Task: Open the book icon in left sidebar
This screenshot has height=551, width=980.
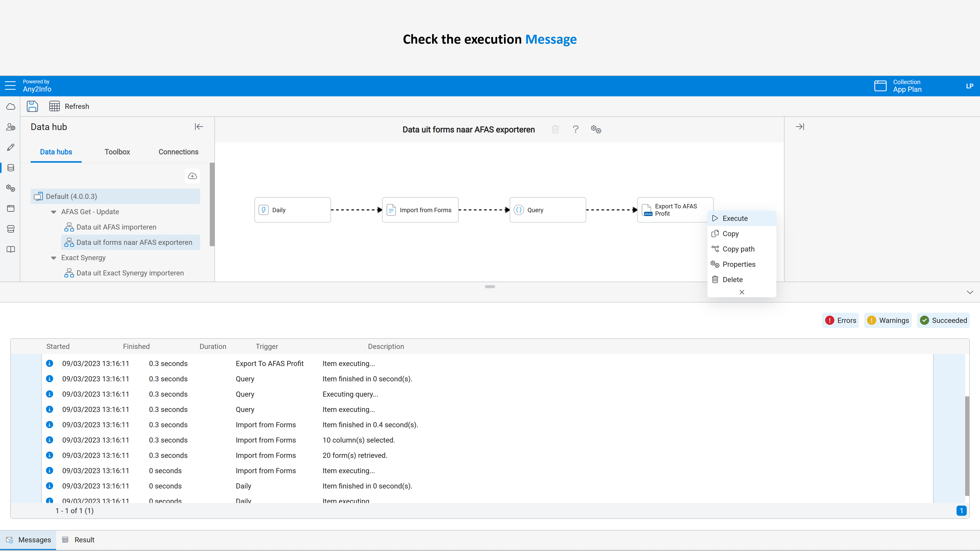Action: click(11, 249)
